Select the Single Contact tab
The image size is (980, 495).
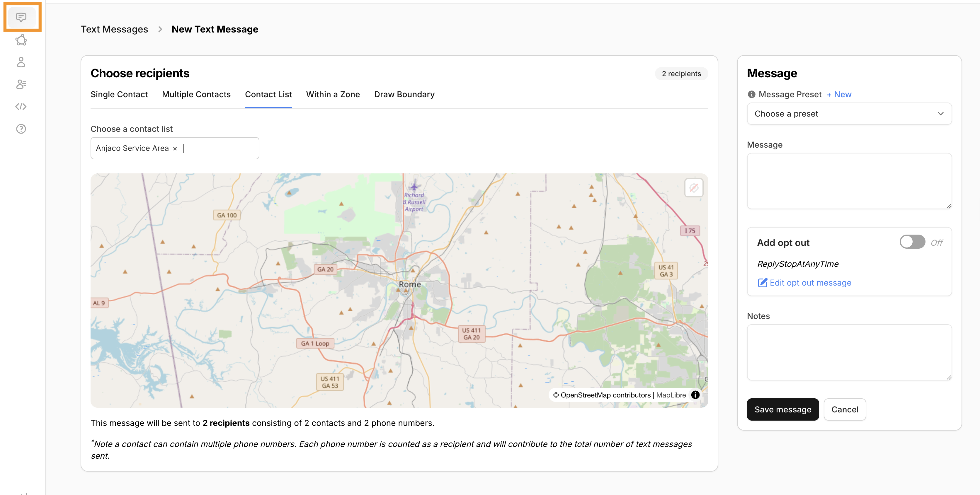(119, 94)
